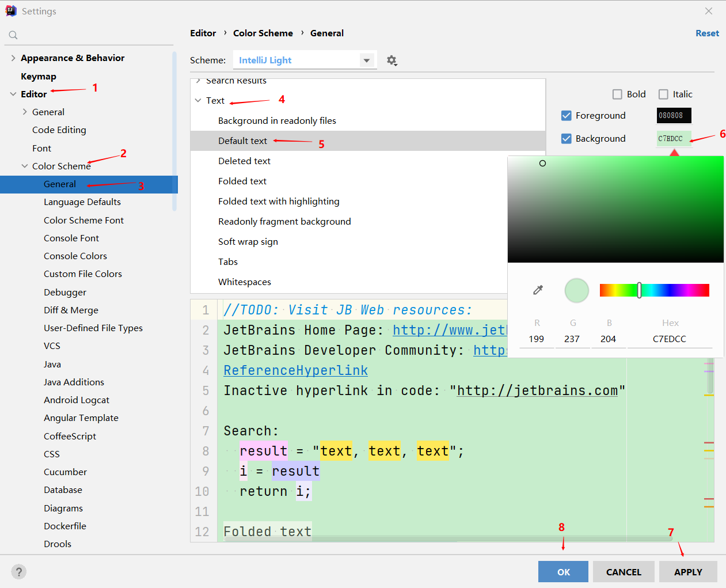Screen dimensions: 726x588
Task: Open Custom File Colors page
Action: click(x=83, y=274)
